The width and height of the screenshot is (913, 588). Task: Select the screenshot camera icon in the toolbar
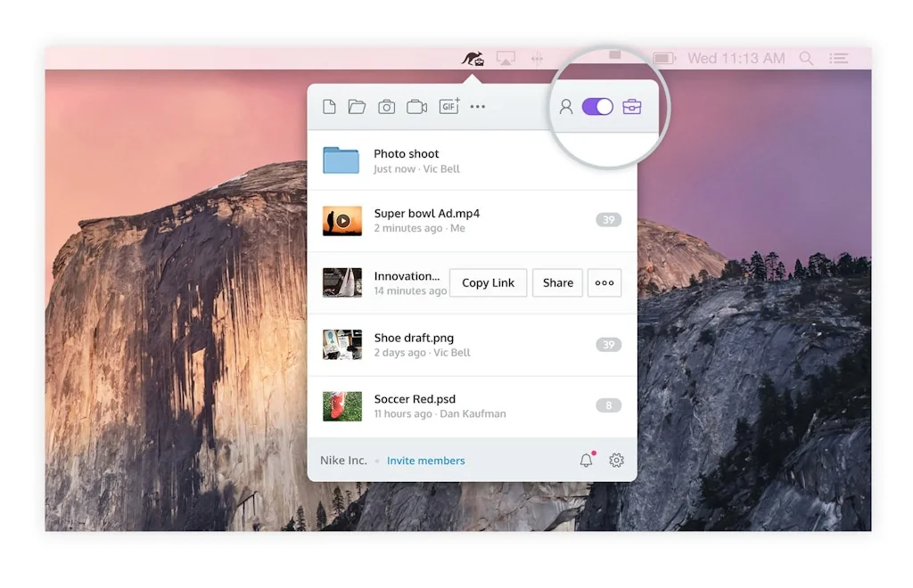[386, 106]
